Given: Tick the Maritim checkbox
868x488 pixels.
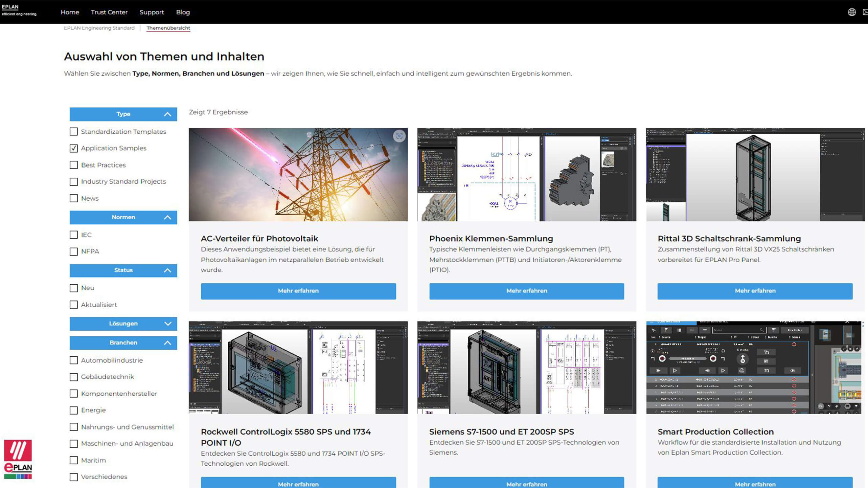Looking at the screenshot, I should click(x=74, y=460).
